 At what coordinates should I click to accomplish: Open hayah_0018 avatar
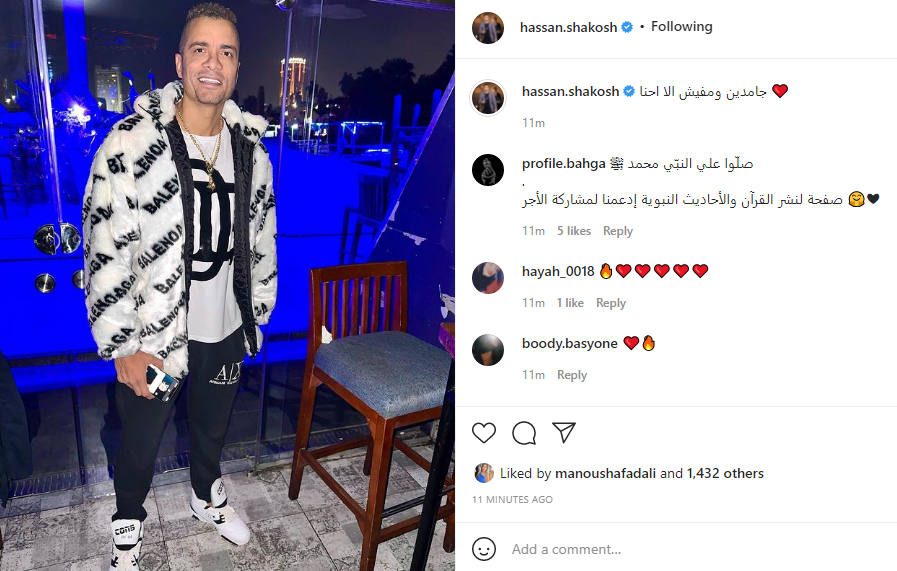[488, 277]
